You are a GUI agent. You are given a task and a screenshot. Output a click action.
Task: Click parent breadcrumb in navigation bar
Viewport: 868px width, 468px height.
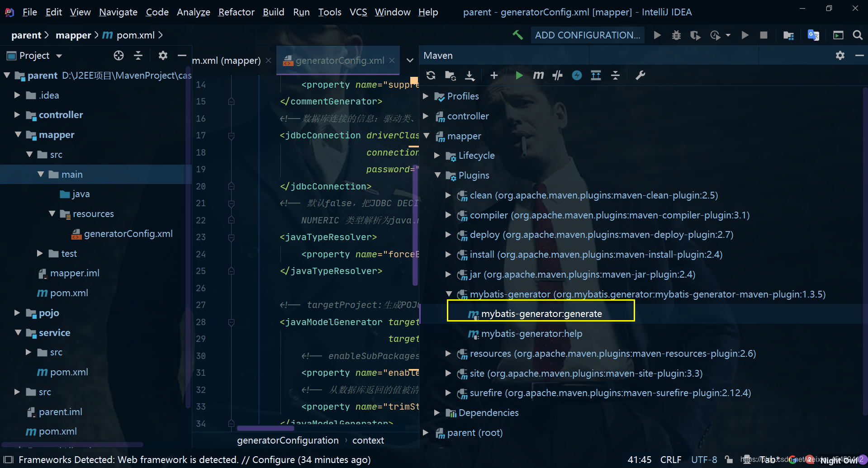(26, 35)
